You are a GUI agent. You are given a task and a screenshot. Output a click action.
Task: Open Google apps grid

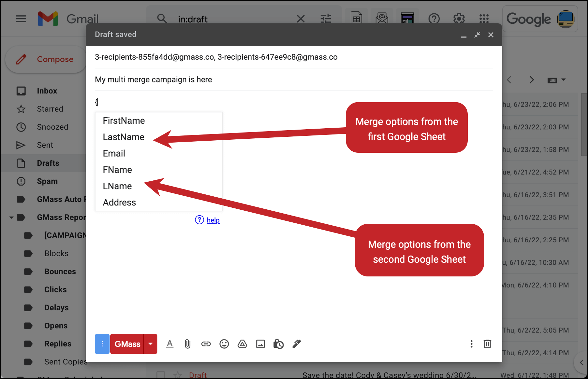pyautogui.click(x=484, y=19)
